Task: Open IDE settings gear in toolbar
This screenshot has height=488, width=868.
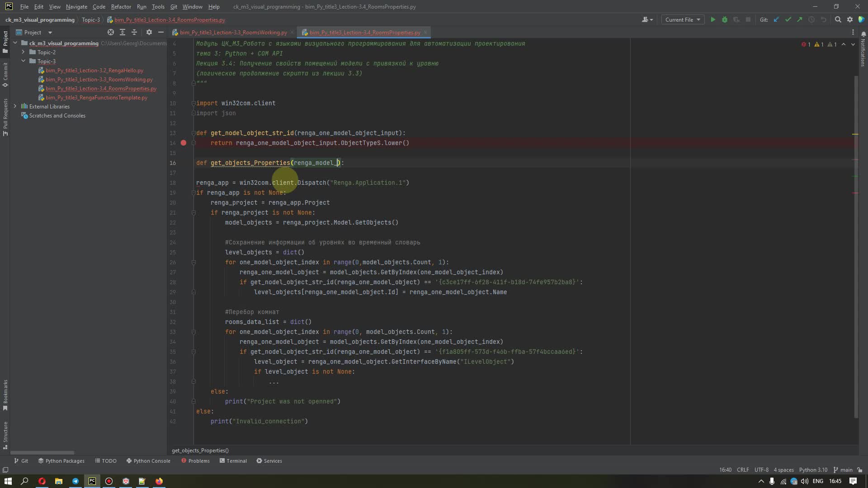Action: tap(850, 19)
